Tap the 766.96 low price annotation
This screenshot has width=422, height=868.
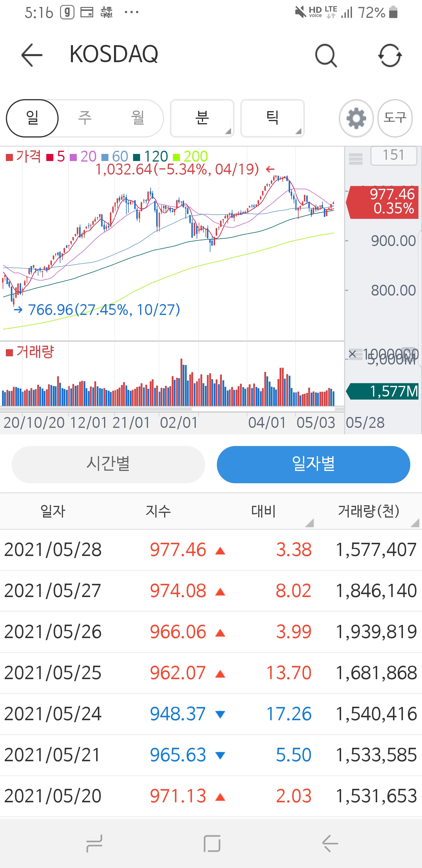[x=104, y=310]
